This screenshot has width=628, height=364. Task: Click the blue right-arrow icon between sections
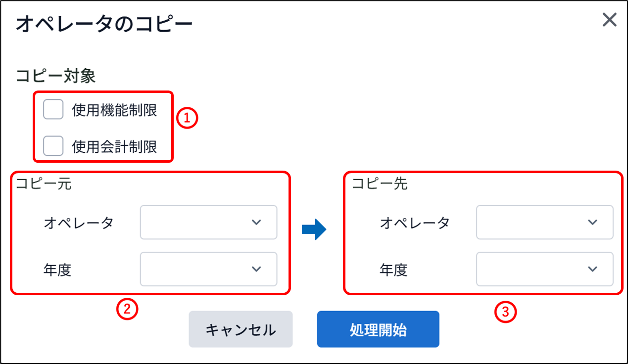[x=314, y=230]
